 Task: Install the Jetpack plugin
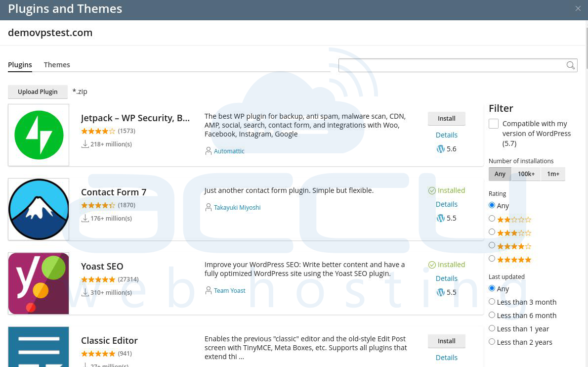[x=447, y=119]
